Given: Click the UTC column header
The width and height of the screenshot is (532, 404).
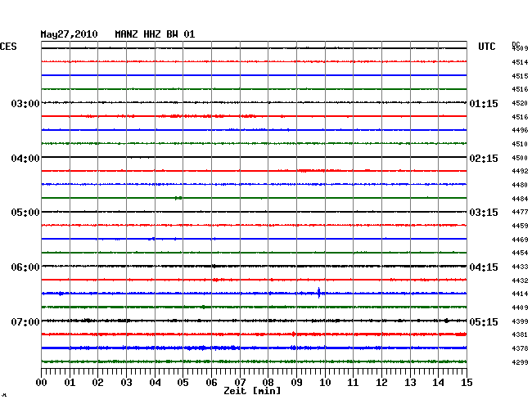Looking at the screenshot, I should click(487, 47).
